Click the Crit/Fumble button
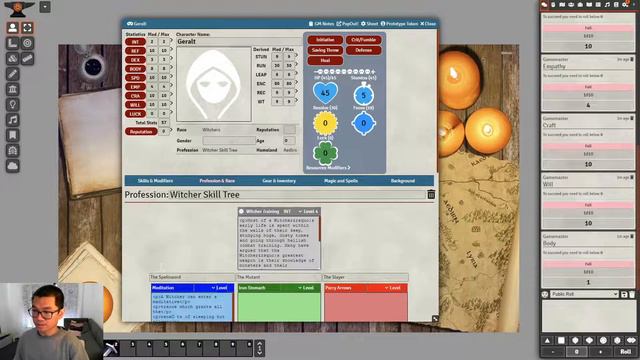This screenshot has width=640, height=360. tap(363, 40)
